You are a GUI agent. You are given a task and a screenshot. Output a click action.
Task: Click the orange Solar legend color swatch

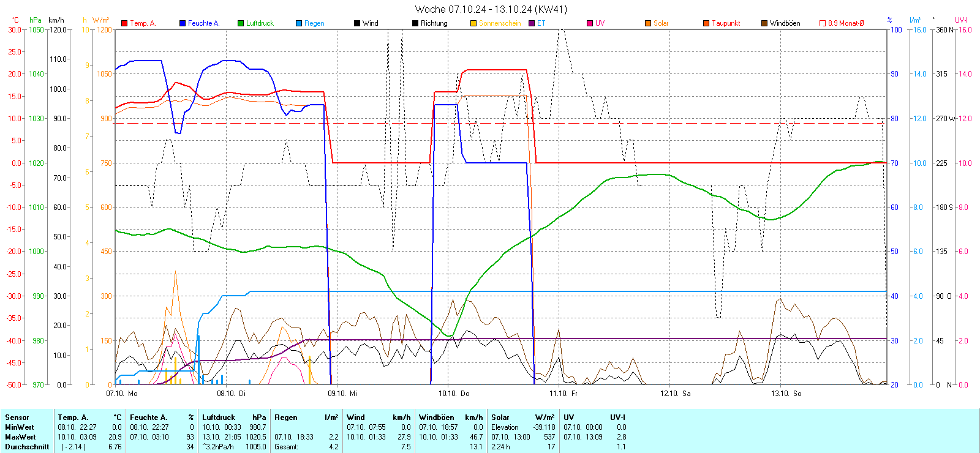click(648, 23)
